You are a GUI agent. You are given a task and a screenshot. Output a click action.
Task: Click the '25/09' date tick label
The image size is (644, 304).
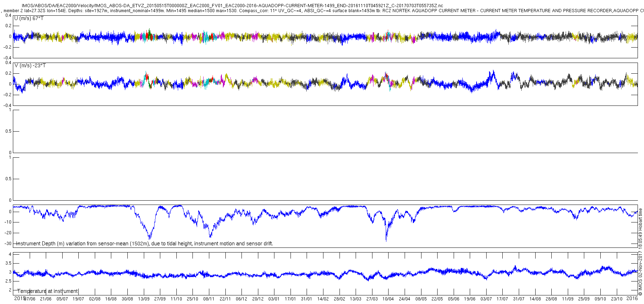click(584, 299)
